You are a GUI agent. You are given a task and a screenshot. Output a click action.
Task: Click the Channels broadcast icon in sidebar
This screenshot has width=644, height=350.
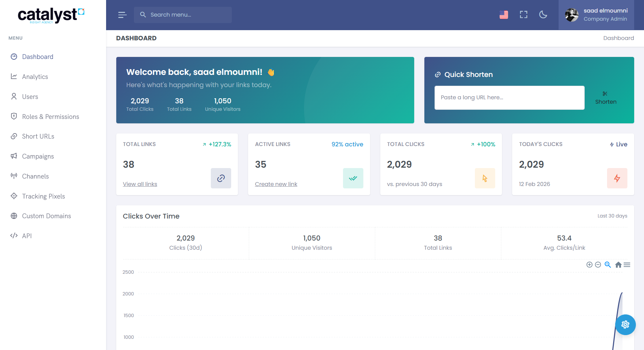(x=14, y=176)
